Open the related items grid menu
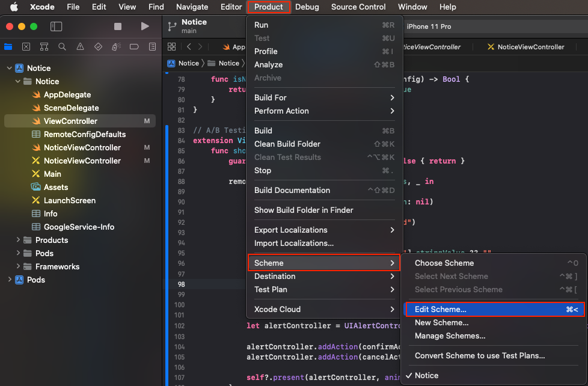This screenshot has height=386, width=588. click(x=171, y=47)
